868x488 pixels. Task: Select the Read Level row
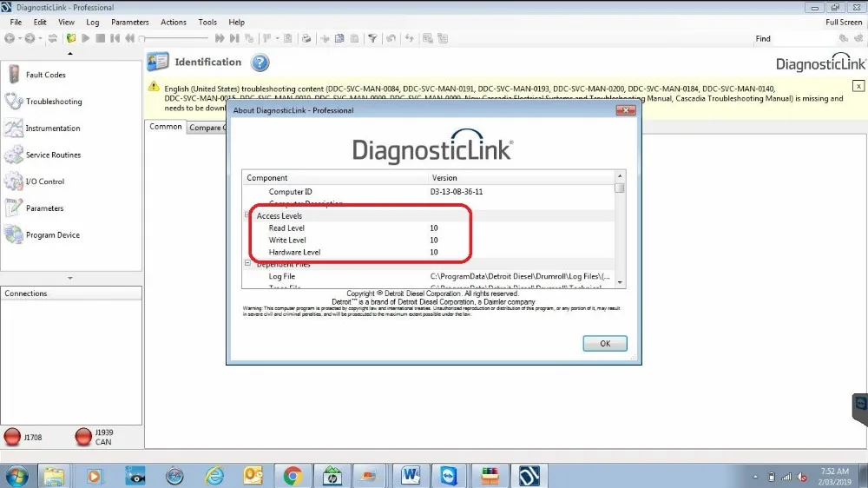429,228
